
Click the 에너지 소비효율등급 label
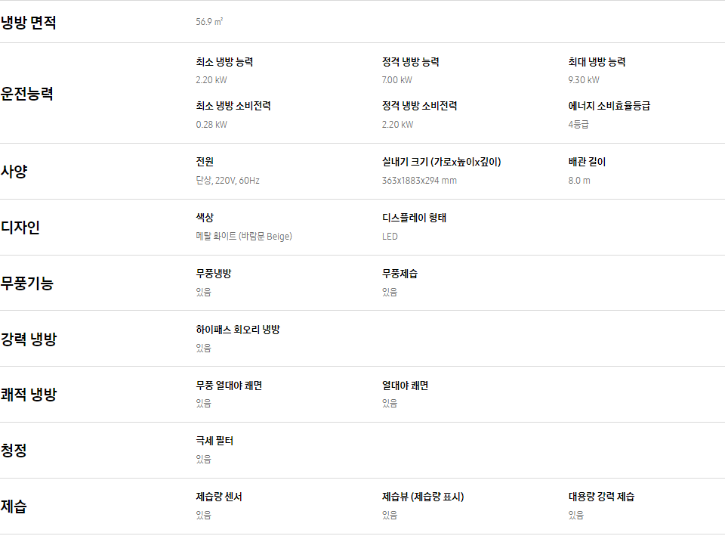click(609, 106)
